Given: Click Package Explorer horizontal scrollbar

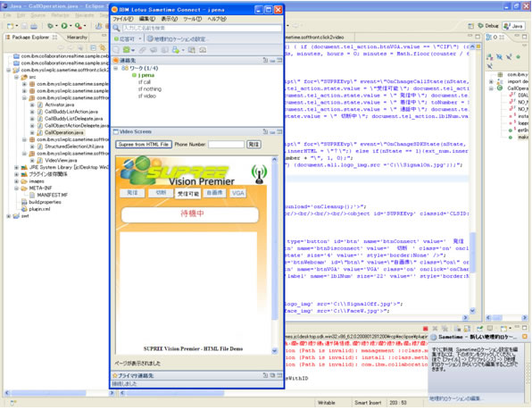Looking at the screenshot, I should [x=60, y=393].
